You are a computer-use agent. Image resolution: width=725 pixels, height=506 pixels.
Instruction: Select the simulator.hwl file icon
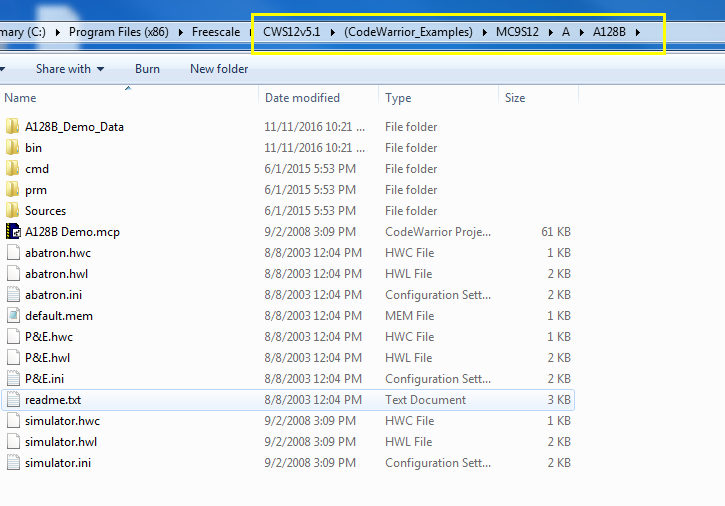point(13,442)
